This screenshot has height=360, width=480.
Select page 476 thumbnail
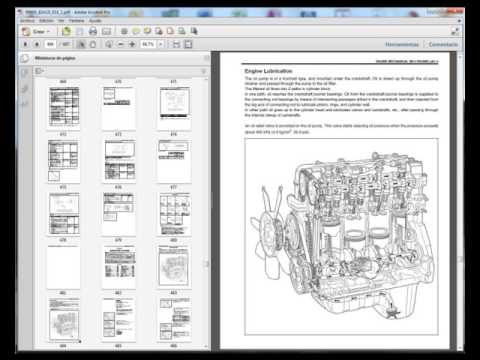point(119,214)
